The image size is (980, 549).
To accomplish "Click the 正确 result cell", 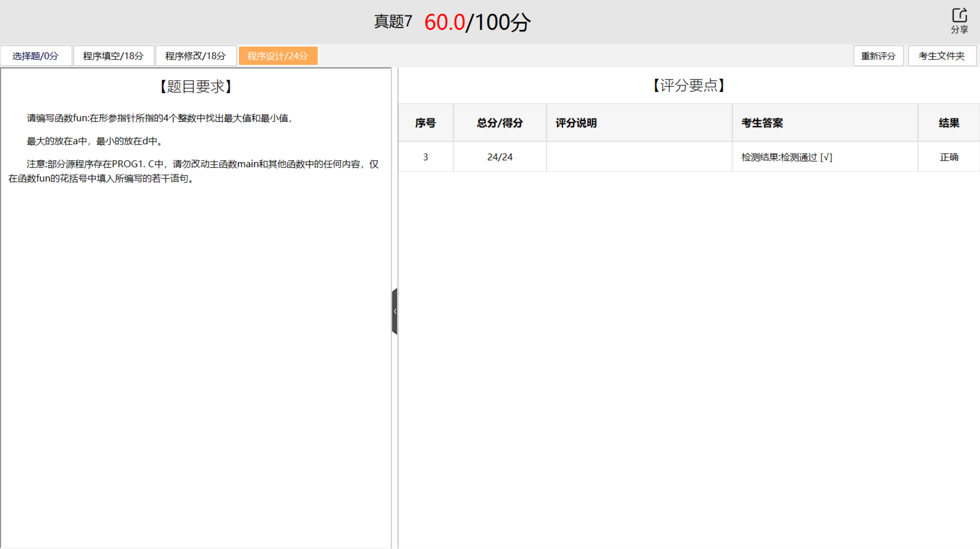I will 949,157.
